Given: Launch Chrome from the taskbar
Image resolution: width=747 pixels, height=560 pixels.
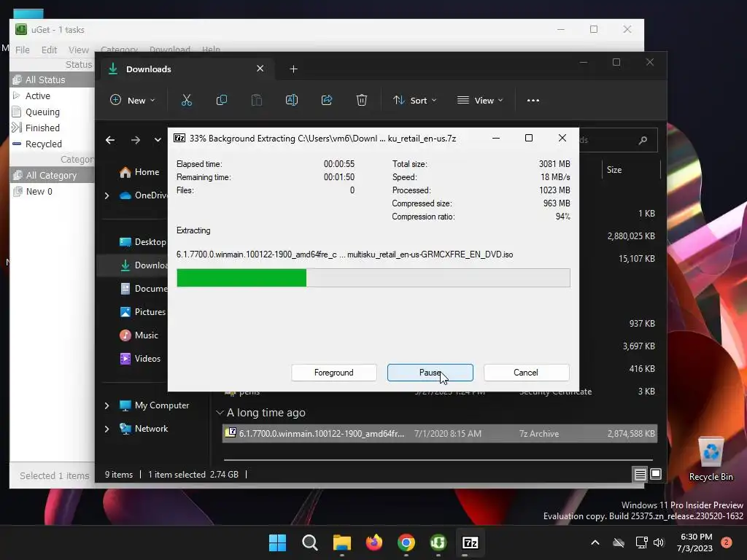Looking at the screenshot, I should [x=406, y=542].
